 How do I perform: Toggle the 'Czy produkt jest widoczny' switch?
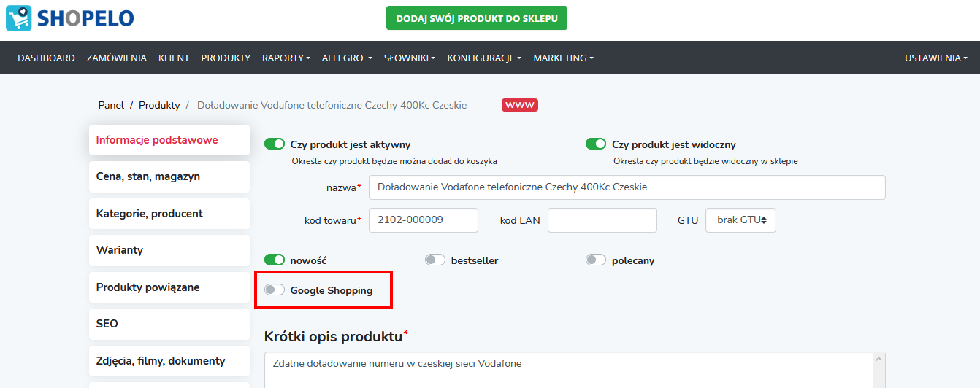(596, 144)
